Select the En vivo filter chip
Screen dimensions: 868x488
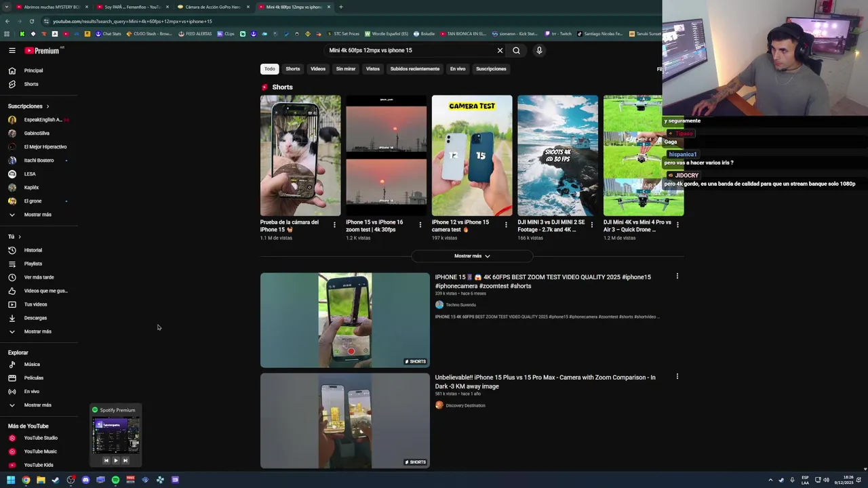point(458,68)
